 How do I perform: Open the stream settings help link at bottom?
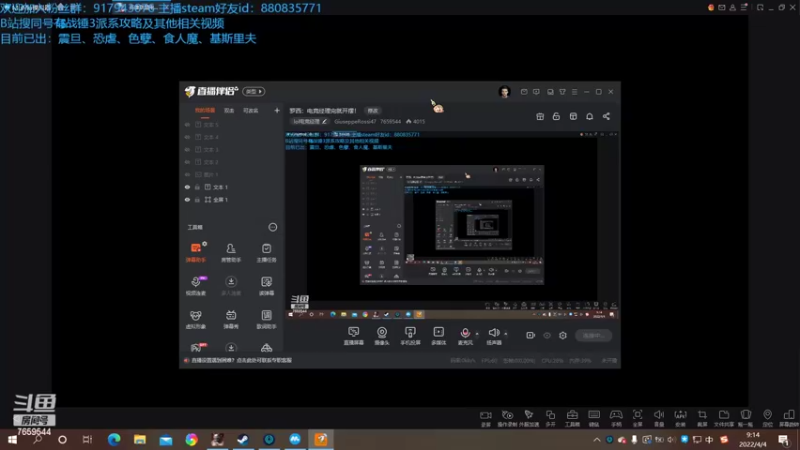pos(241,360)
